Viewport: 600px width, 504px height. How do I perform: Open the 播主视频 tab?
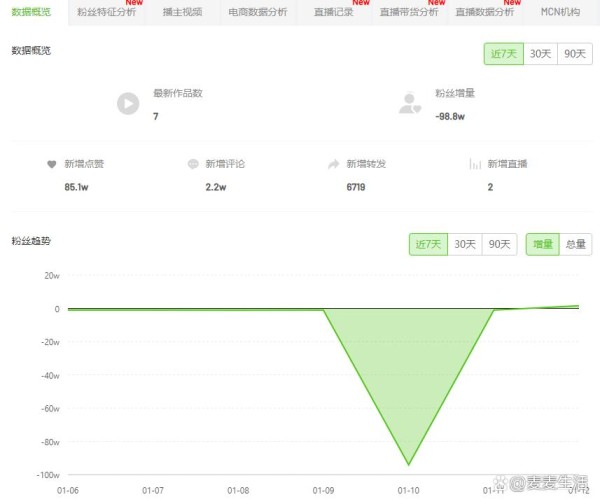tap(182, 12)
